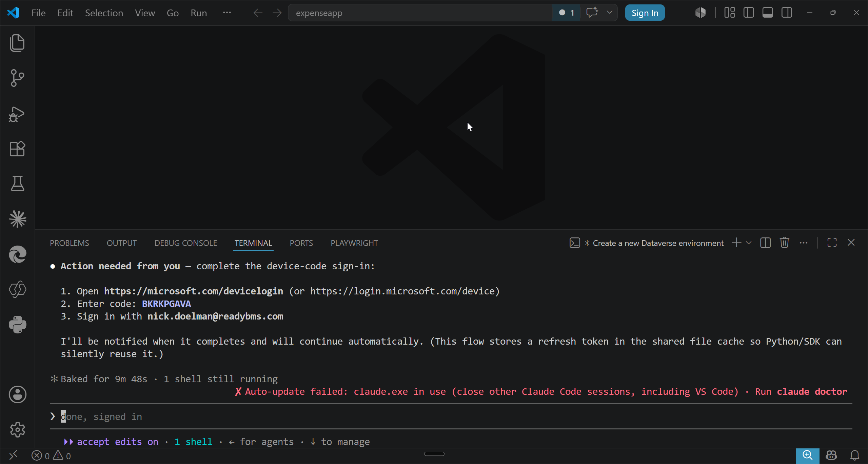
Task: Open the Power Platform icon in activity bar
Action: (x=17, y=289)
